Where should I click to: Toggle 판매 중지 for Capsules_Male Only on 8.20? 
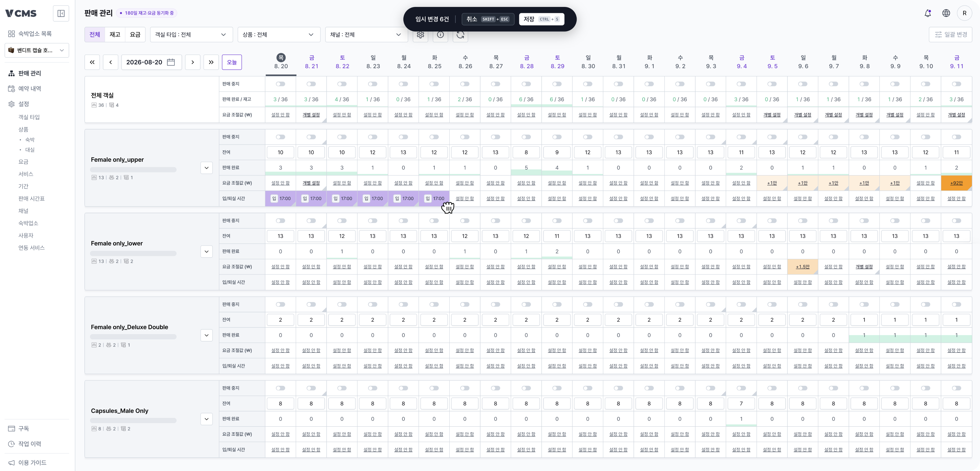point(280,388)
